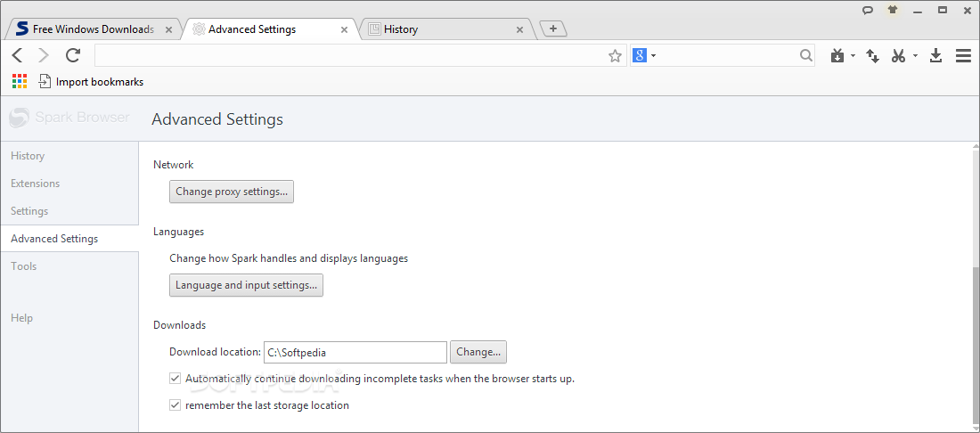Click the Import bookmarks item
980x433 pixels.
coord(91,82)
